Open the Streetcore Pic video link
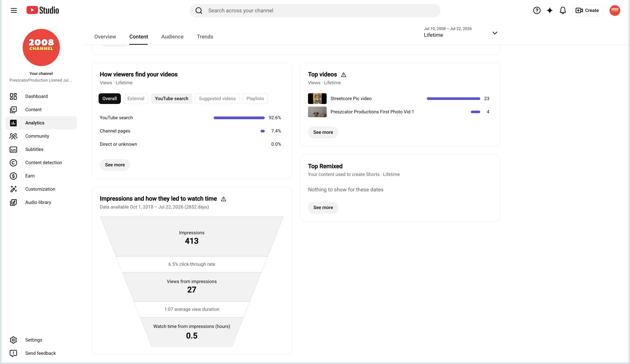Image resolution: width=630 pixels, height=364 pixels. point(351,99)
